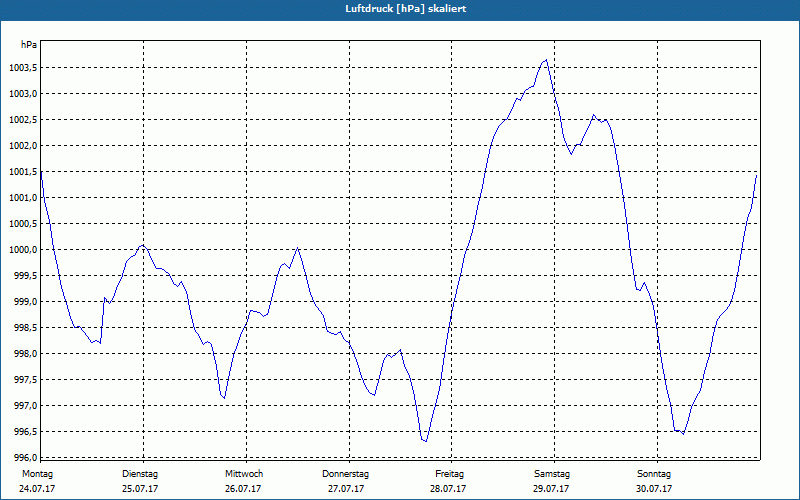
Task: Click the 1000,5 y-axis label
Action: (23, 224)
